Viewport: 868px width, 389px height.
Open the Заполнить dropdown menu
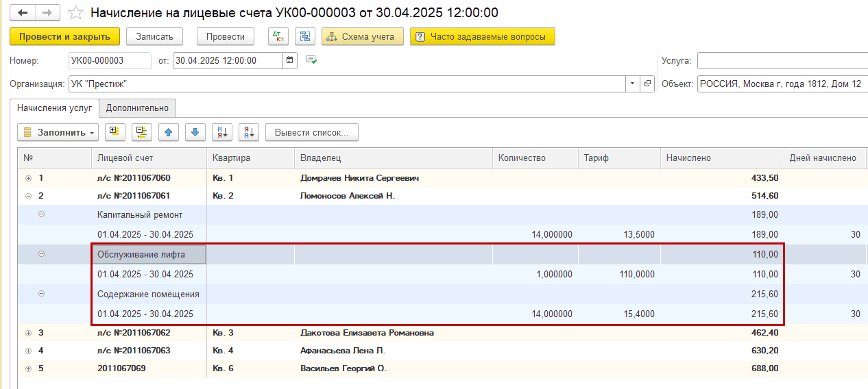[x=58, y=132]
